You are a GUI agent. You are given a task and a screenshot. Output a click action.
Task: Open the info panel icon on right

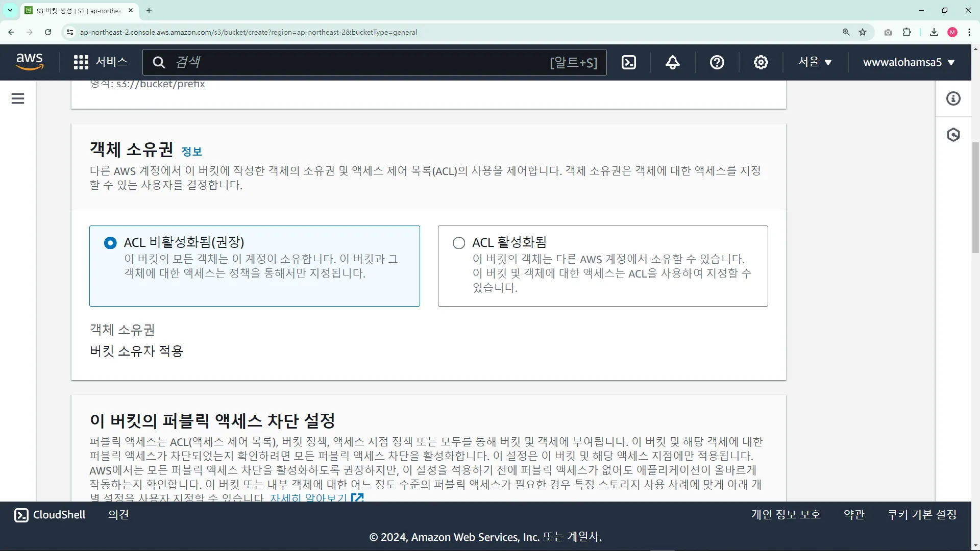pyautogui.click(x=953, y=98)
